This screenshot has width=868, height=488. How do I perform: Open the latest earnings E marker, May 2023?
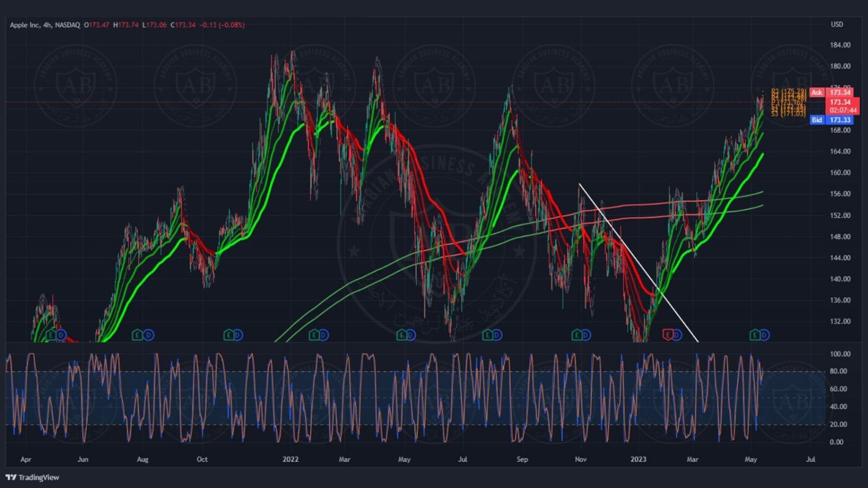coord(755,335)
